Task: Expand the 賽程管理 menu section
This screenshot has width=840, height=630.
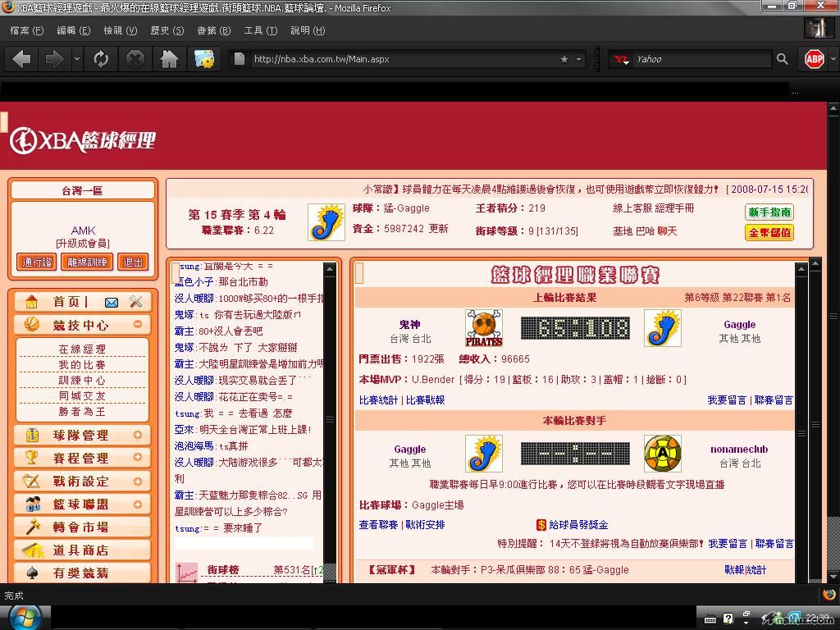Action: point(137,458)
